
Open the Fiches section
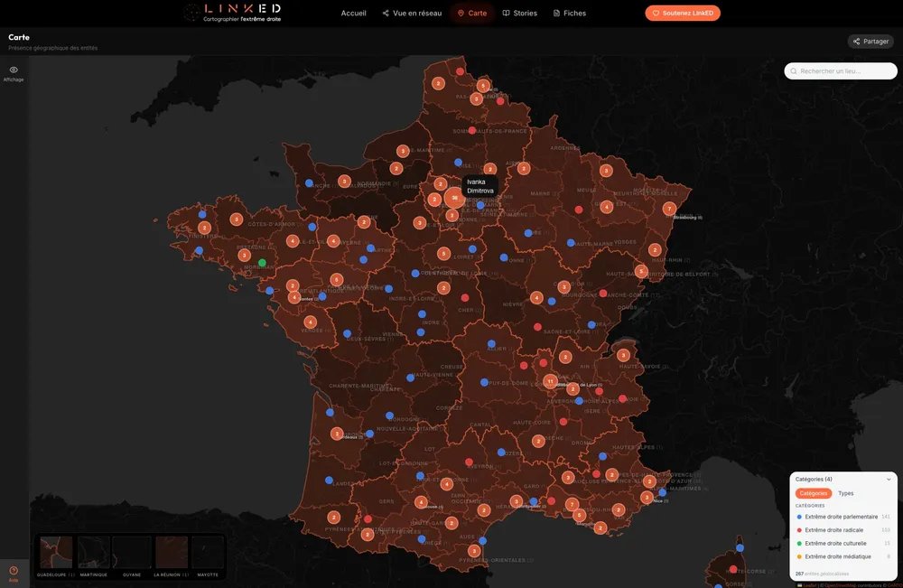coord(570,13)
